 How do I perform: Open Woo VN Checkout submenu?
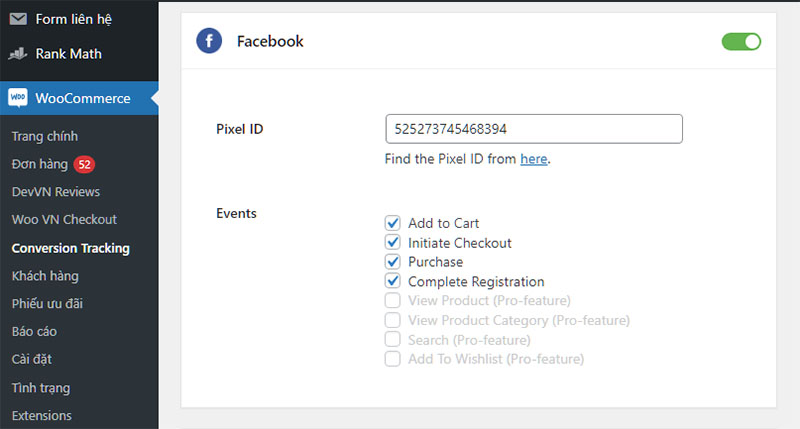pyautogui.click(x=64, y=219)
